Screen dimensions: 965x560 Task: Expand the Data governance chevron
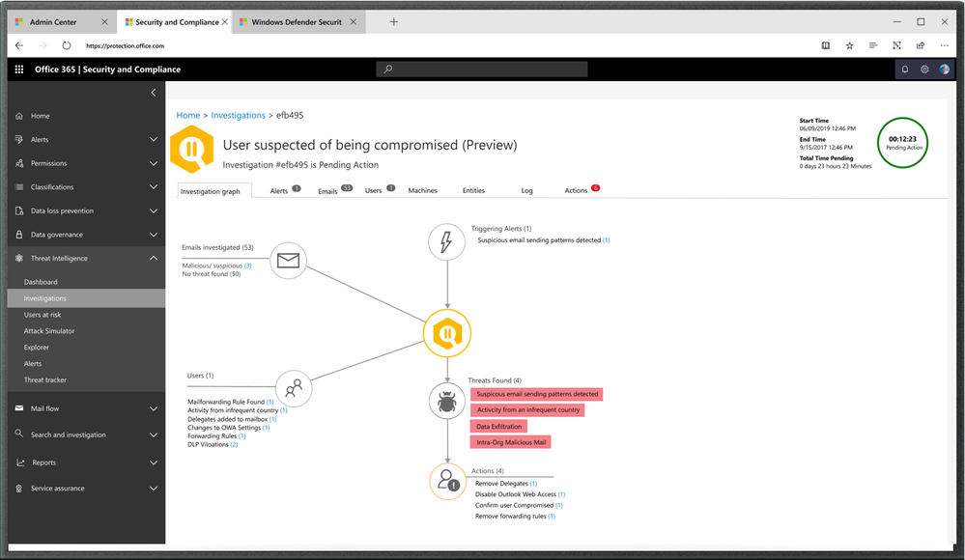(154, 235)
